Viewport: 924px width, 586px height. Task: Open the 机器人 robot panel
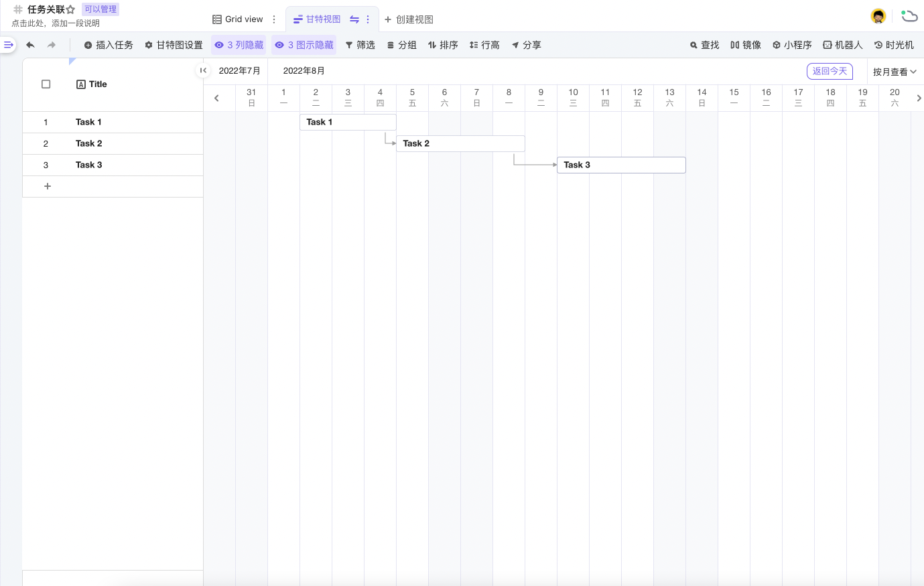[842, 45]
